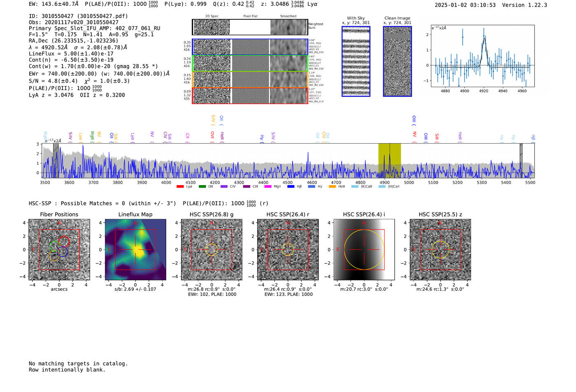Viewport: 576px width, 392px height.
Task: Click the LineFlux = 5.00(±1.40)e-17 text
Action: click(71, 53)
